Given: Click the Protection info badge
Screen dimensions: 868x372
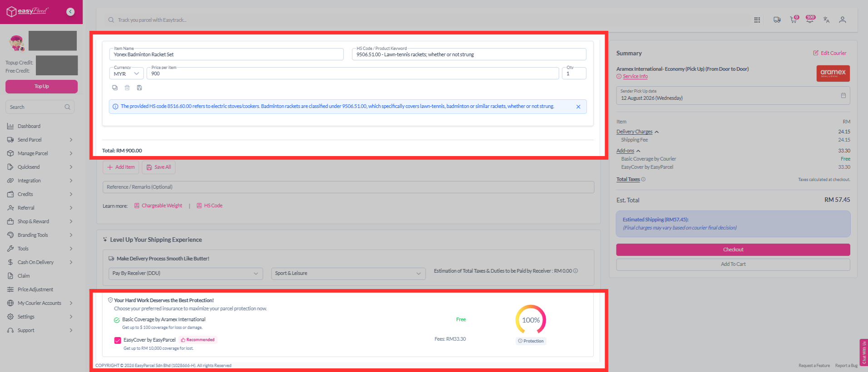Looking at the screenshot, I should coord(531,341).
